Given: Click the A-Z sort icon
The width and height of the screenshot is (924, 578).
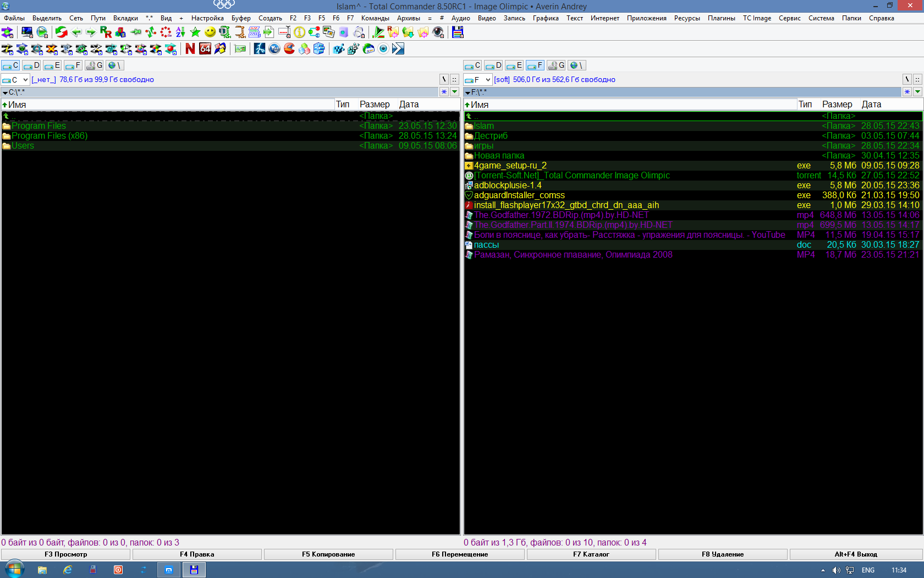Looking at the screenshot, I should pyautogui.click(x=180, y=32).
